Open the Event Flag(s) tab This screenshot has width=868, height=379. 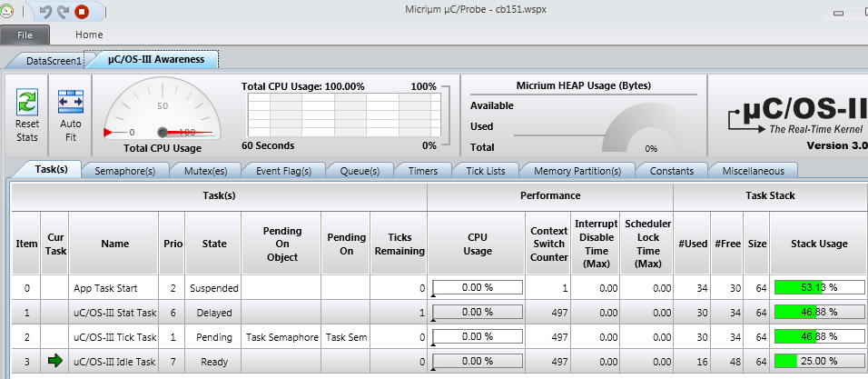pyautogui.click(x=283, y=171)
